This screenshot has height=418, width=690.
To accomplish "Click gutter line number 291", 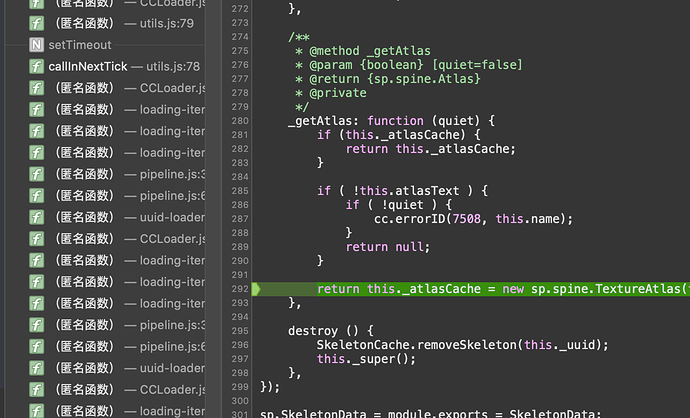I will (x=240, y=275).
